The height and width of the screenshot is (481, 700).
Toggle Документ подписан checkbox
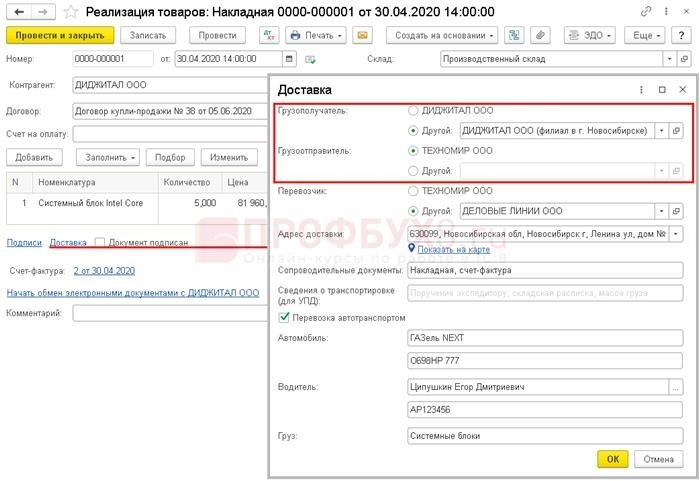tap(100, 242)
